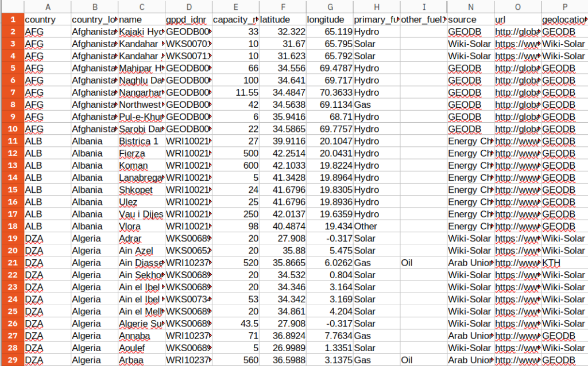Click the 'source' header cell

pos(471,20)
